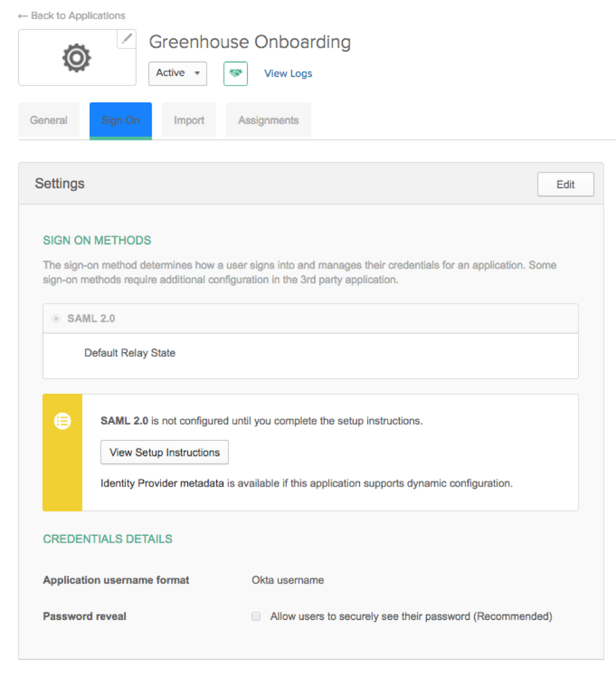Open View Logs link
The image size is (616, 677).
(288, 73)
